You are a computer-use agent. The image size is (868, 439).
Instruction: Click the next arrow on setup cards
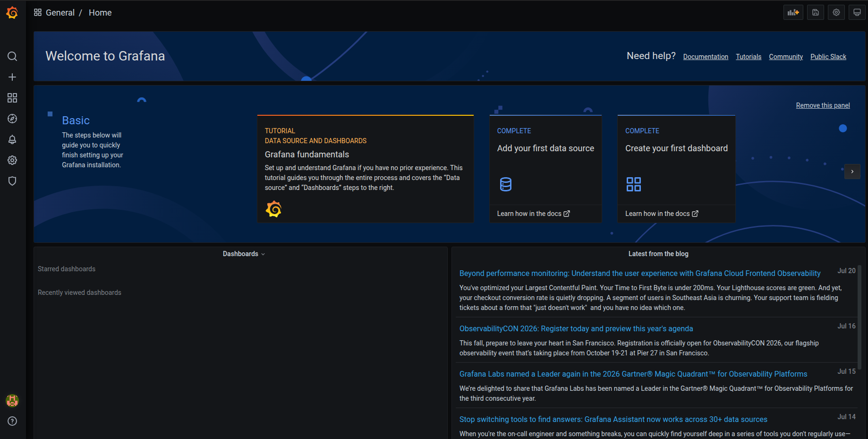pos(852,172)
